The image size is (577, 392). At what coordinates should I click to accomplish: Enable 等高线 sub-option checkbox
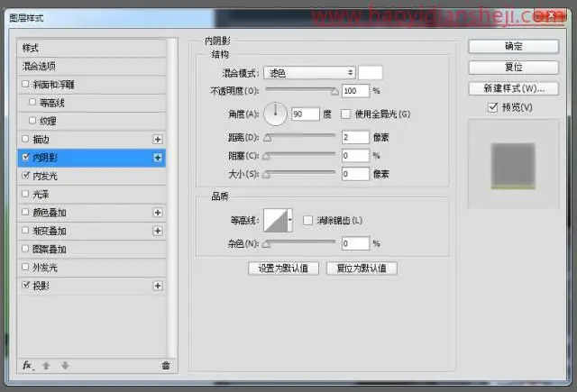coord(32,102)
